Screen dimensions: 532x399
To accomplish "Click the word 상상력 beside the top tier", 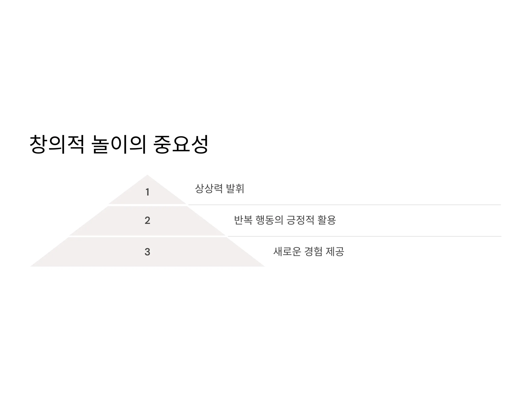I will 209,189.
